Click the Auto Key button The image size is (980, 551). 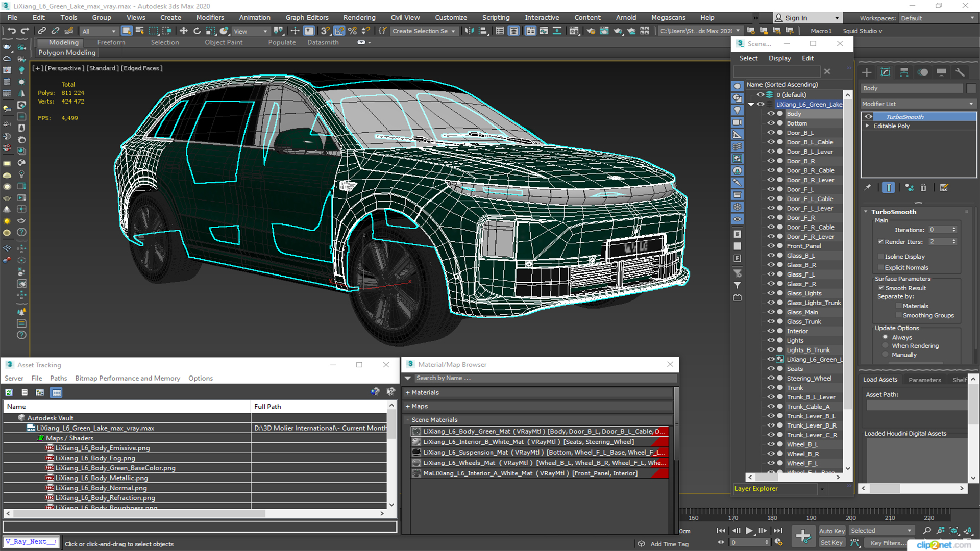pos(832,531)
